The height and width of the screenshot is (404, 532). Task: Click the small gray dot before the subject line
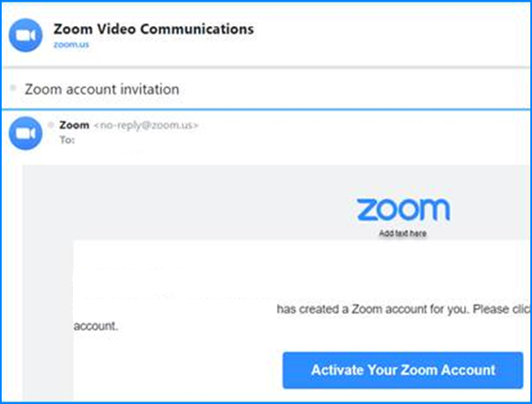(x=13, y=88)
